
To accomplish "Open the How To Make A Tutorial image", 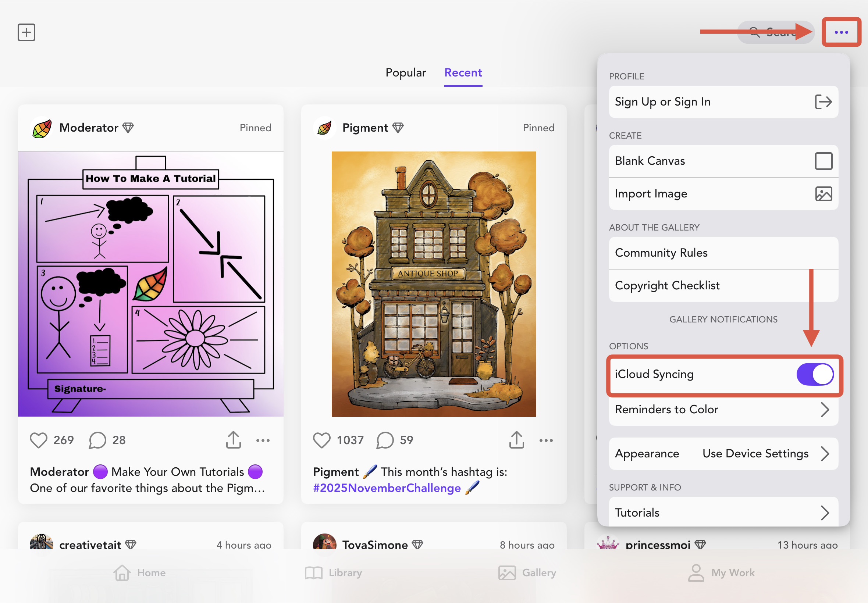I will click(151, 284).
